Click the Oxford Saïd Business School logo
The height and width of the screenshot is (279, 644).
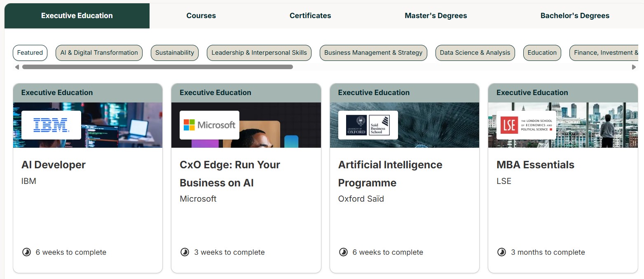click(x=368, y=125)
